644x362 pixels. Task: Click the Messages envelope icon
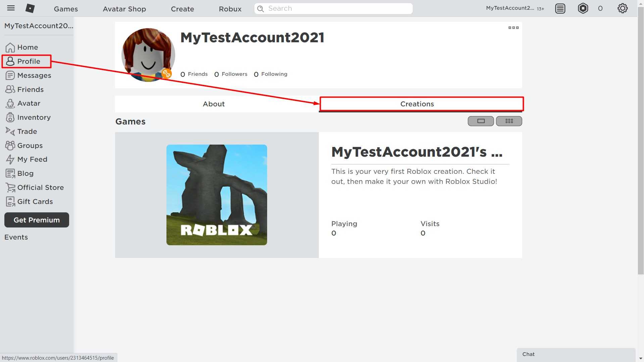[10, 75]
